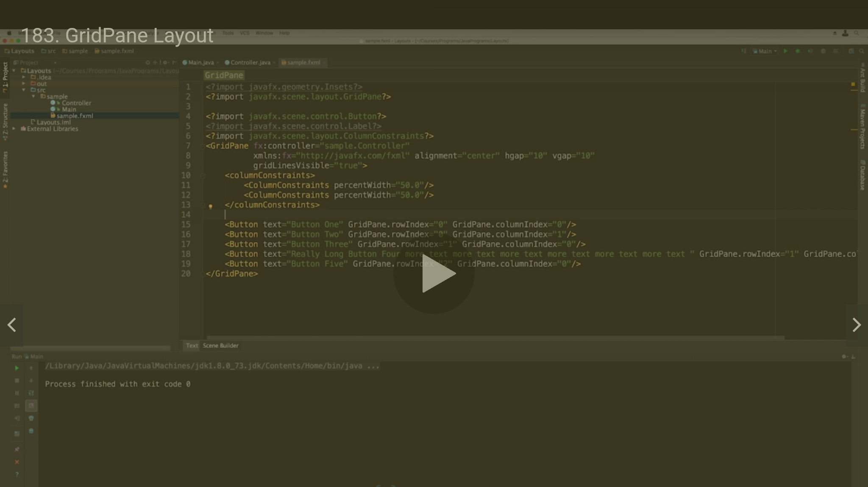868x487 pixels.
Task: Collapse the src folder in project tree
Action: (x=24, y=90)
